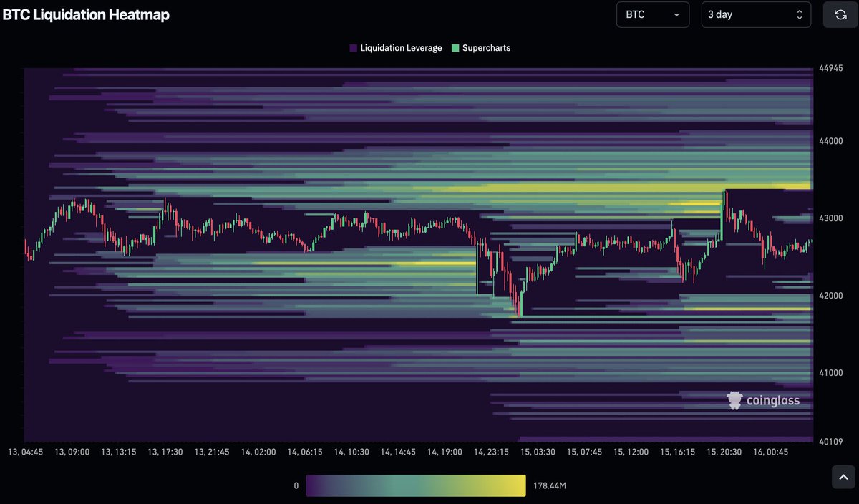The width and height of the screenshot is (859, 504).
Task: Open the BTC coin dropdown
Action: click(x=653, y=14)
